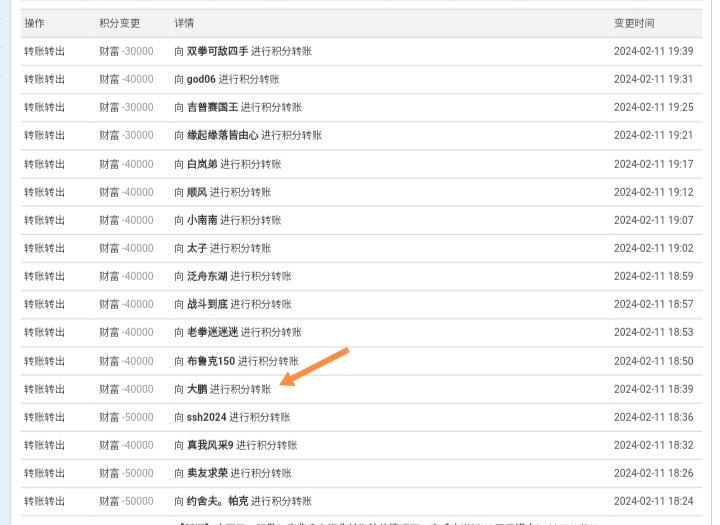Click 转账转出 in the 真我风采9 row
720x525 pixels.
pos(45,445)
